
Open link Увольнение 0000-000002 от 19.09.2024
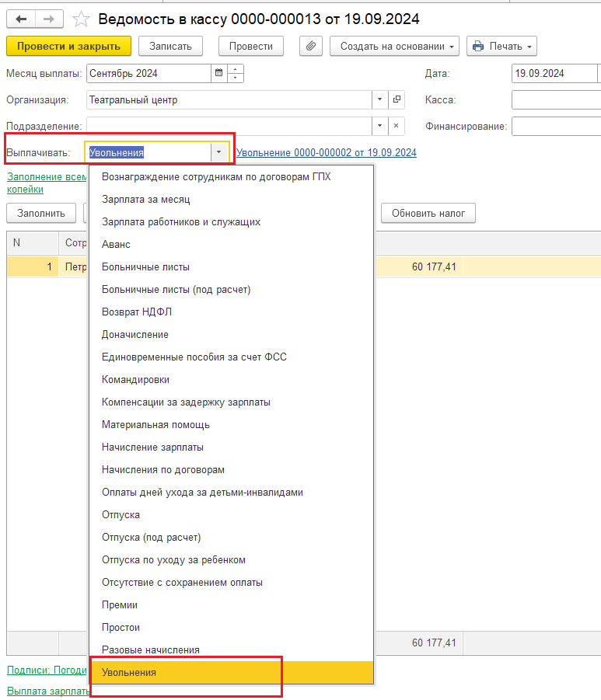pos(327,153)
